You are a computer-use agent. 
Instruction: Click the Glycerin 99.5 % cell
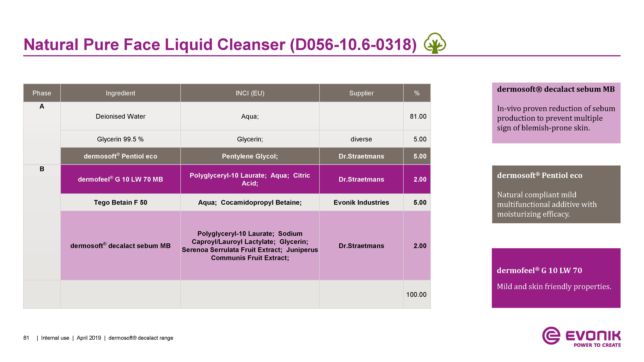point(120,139)
